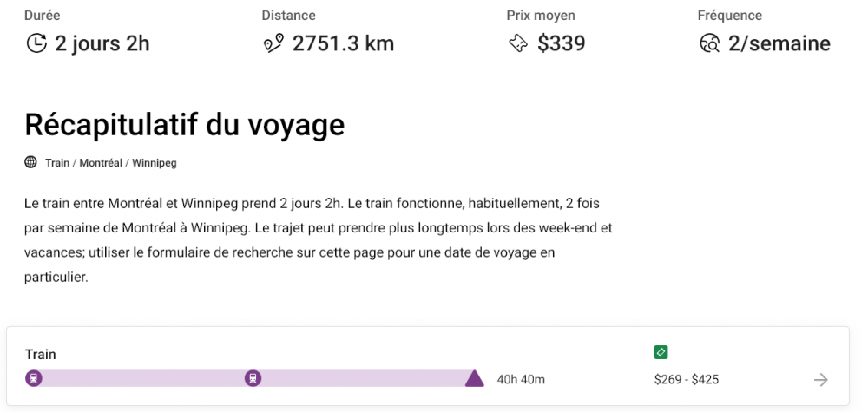
Task: Click the 2751.3 km distance value
Action: tap(343, 43)
